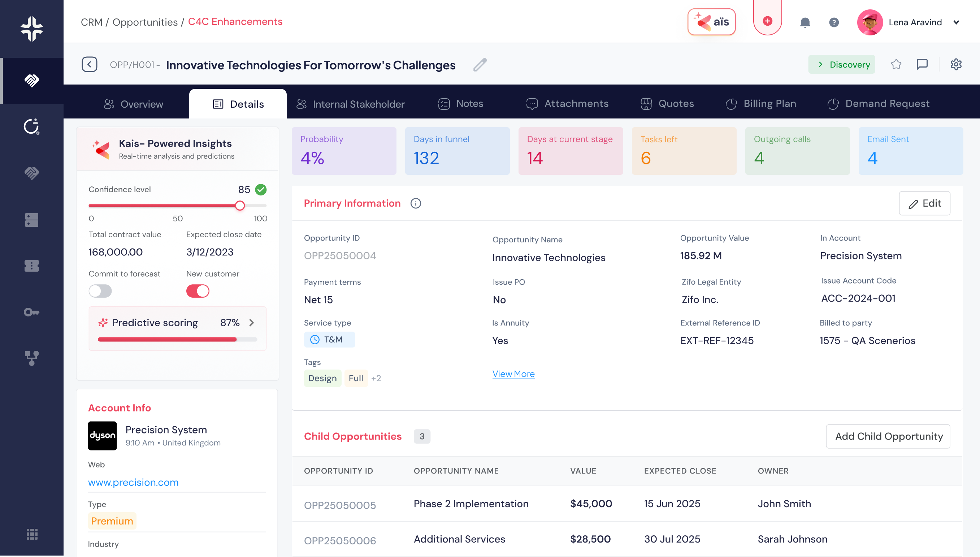Expand the Lena Aravind user menu

(x=956, y=22)
